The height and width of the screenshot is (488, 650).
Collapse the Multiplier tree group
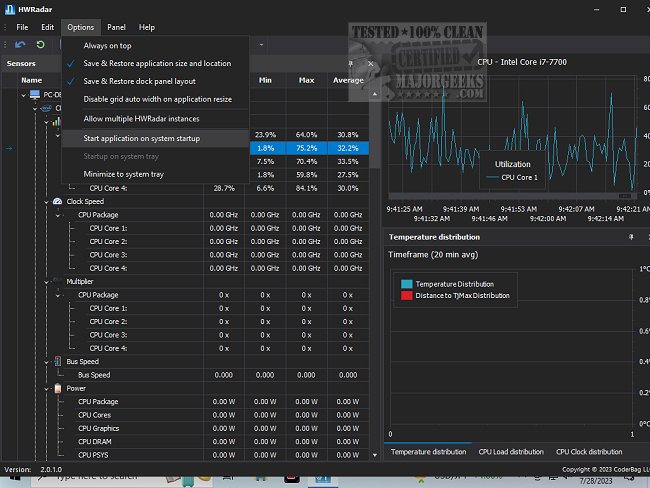tap(45, 282)
